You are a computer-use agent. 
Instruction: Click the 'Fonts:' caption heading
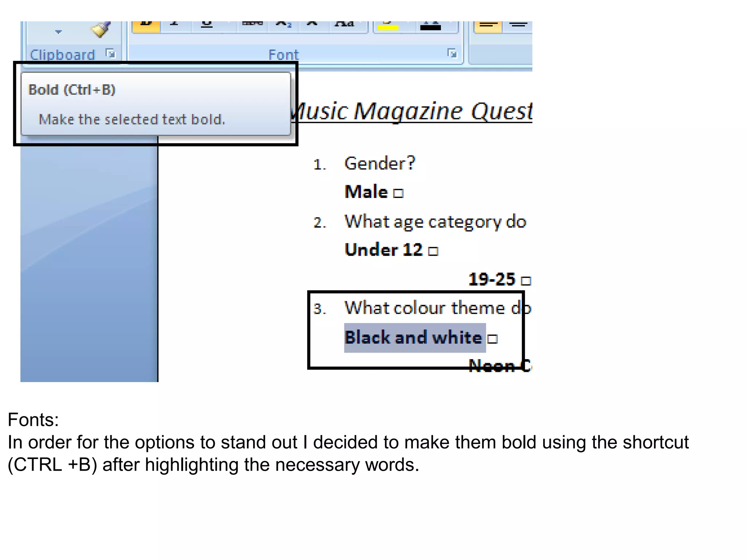pyautogui.click(x=33, y=420)
